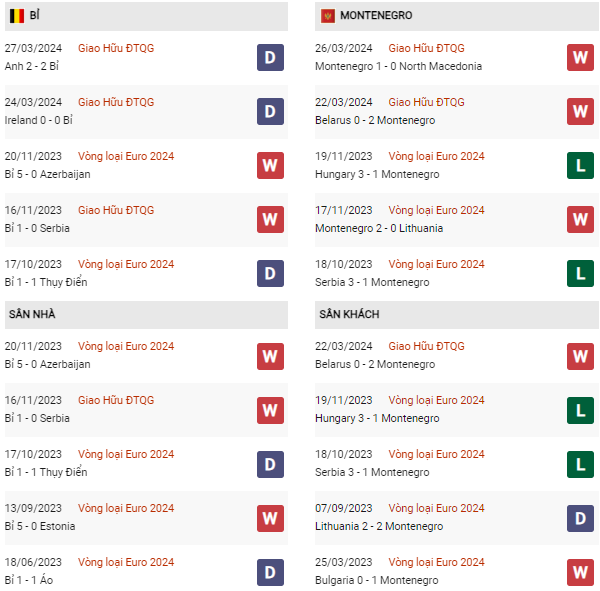Screen dimensions: 600x591
Task: Click the D badge for Bỉ 1-1 Áo
Action: 270,572
